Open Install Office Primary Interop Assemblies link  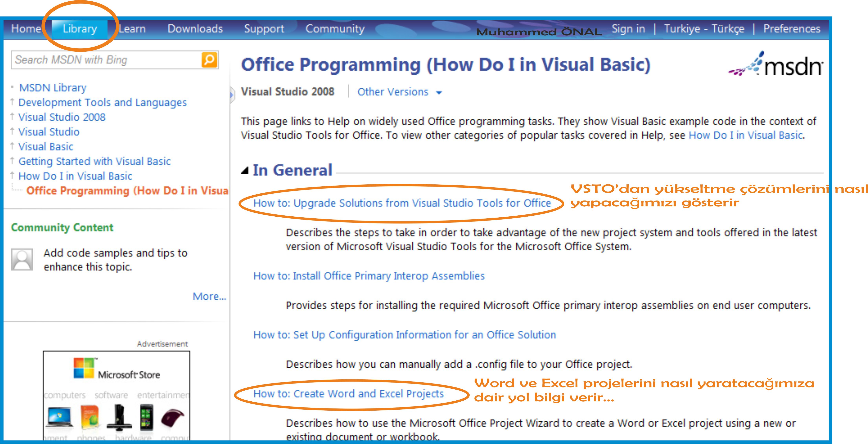pos(369,276)
